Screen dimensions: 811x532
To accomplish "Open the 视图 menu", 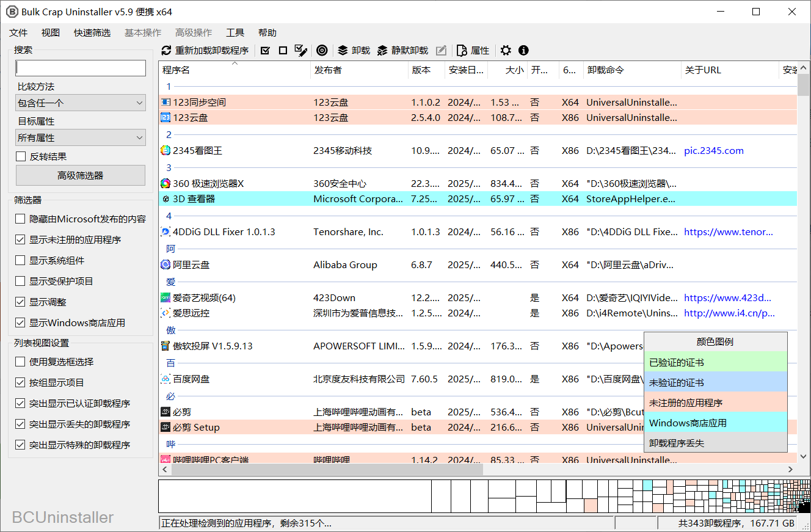I will (x=51, y=33).
